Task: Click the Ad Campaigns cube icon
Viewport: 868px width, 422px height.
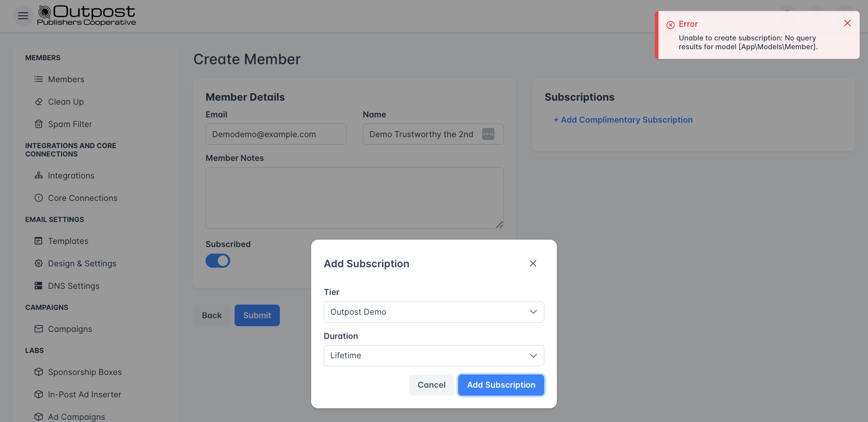Action: click(x=39, y=416)
